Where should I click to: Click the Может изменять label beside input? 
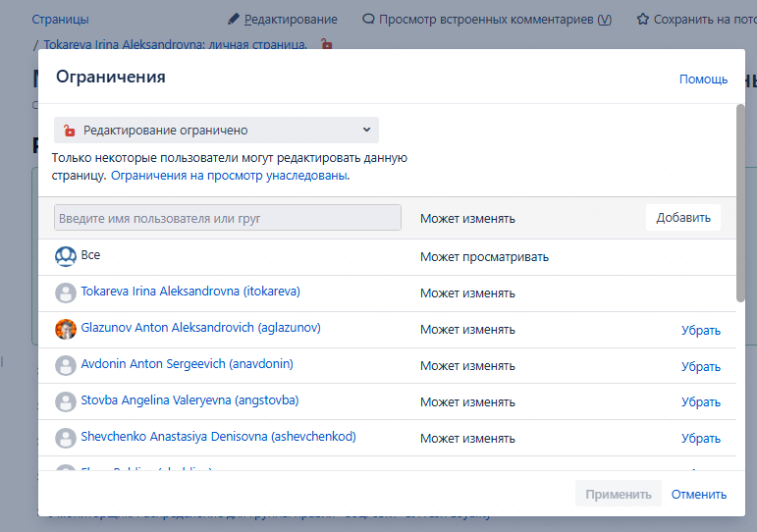click(467, 218)
